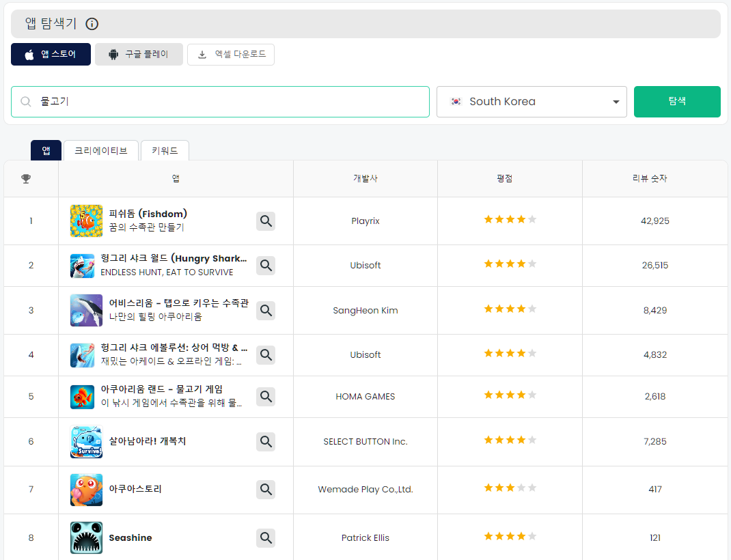Click the download arrow icon in 엑셀 다운로드
Viewport: 731px width, 560px height.
coord(202,55)
